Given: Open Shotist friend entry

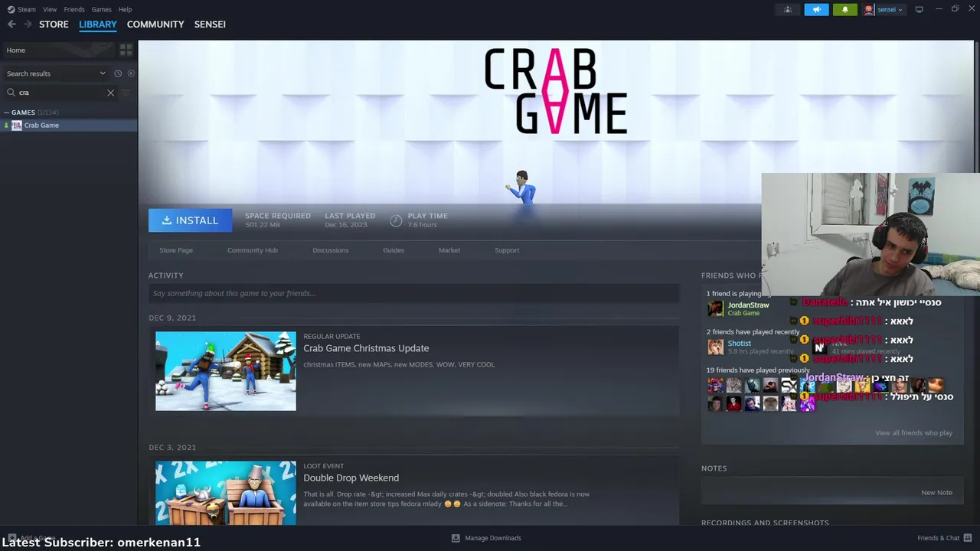Looking at the screenshot, I should click(750, 347).
